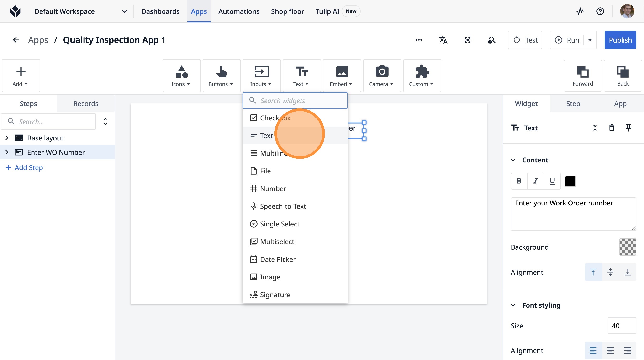Open the activity pulse icon
644x360 pixels.
coord(580,11)
